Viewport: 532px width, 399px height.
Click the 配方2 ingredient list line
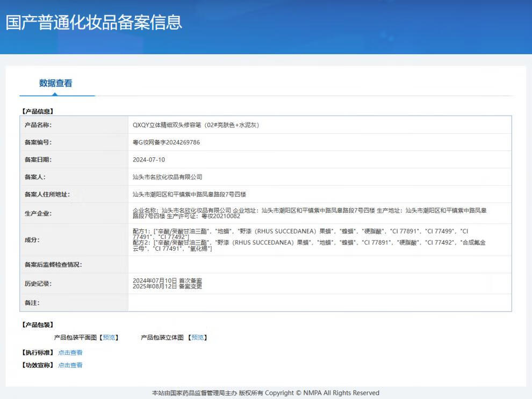coord(309,243)
